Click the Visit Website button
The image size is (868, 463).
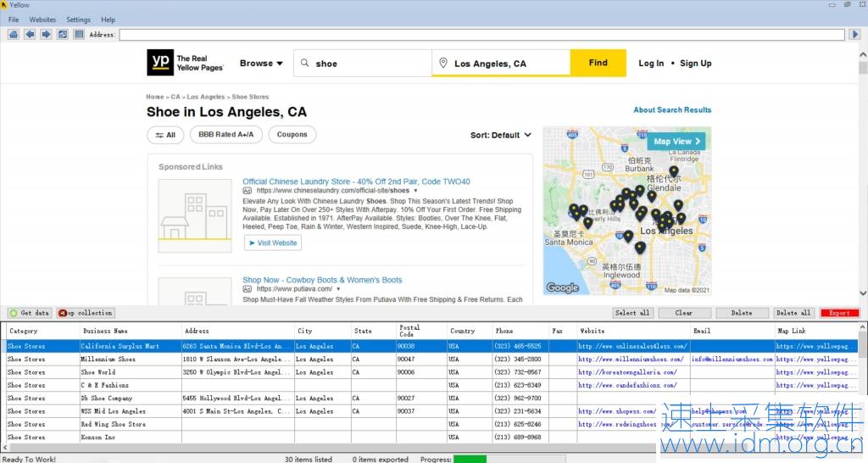[273, 243]
